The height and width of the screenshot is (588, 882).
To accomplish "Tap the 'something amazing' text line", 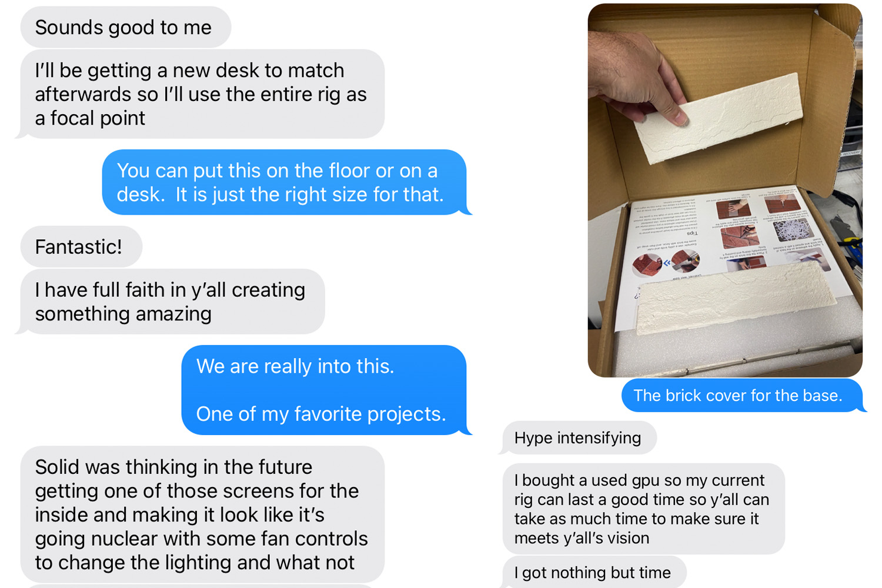I will (x=123, y=314).
